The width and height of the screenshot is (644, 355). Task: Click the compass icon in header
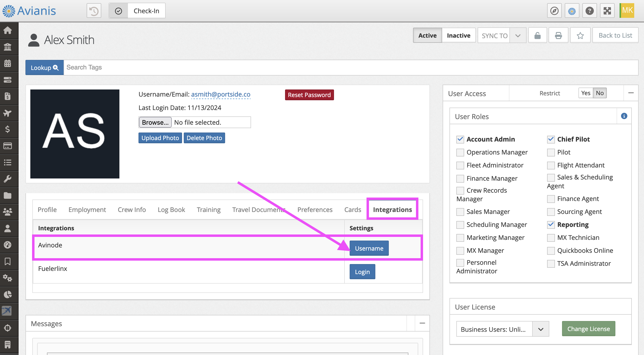pos(554,11)
